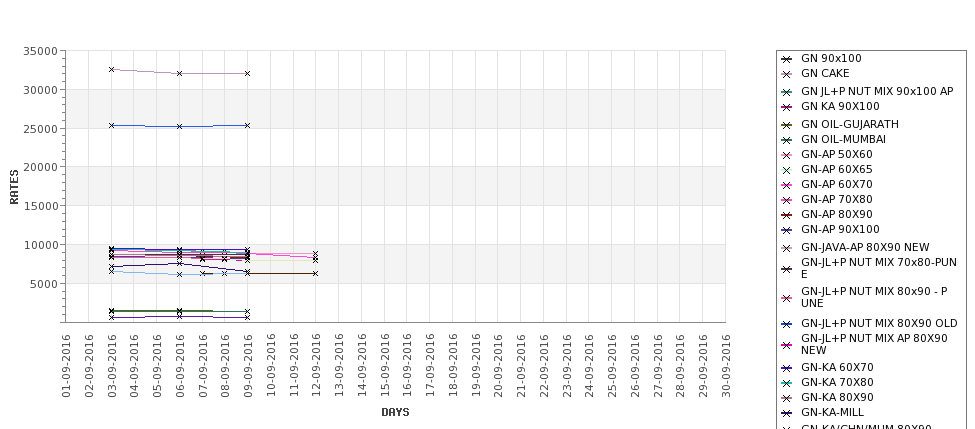
Task: Select the data point at 12-09-2016 near 6000
Action: pos(315,274)
